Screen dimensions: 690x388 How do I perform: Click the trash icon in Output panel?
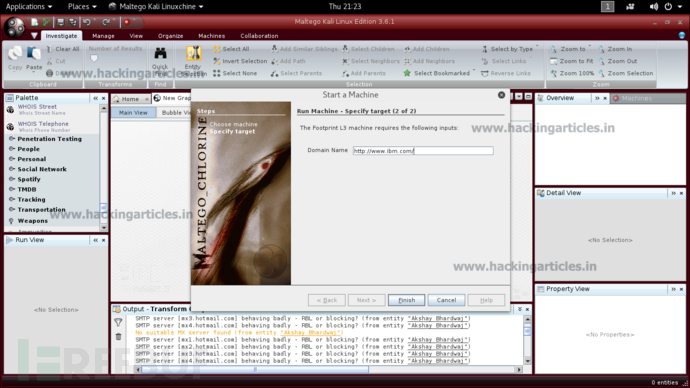point(118,337)
